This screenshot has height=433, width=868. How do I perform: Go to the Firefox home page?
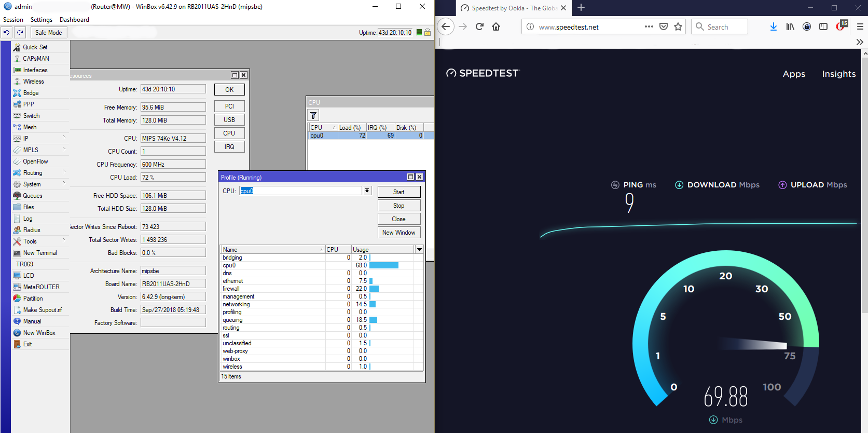point(496,27)
